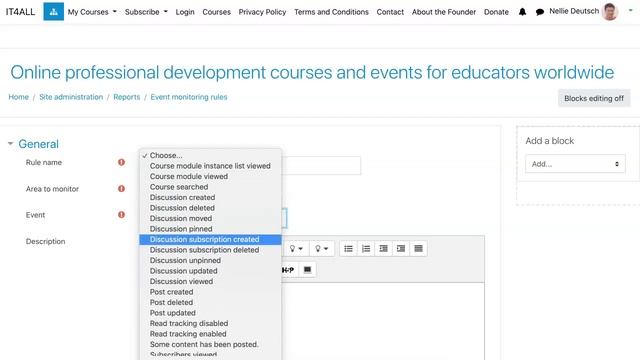Open the Add a block dropdown
The width and height of the screenshot is (640, 360).
click(575, 164)
